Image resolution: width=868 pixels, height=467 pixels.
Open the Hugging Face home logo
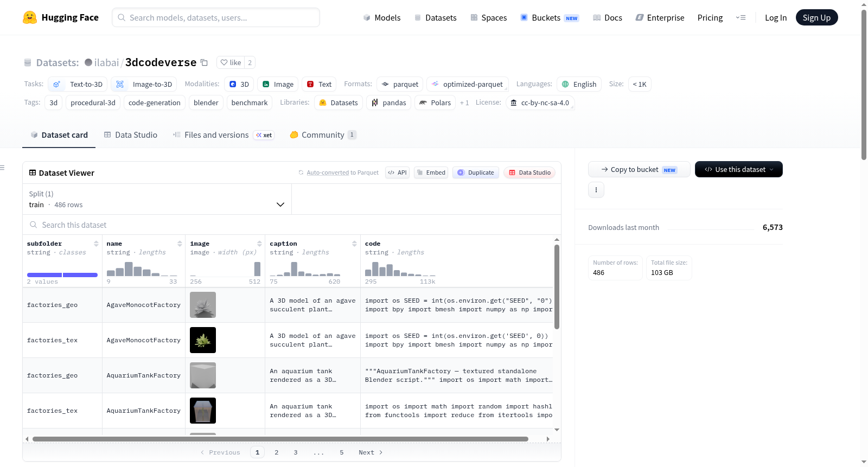61,17
